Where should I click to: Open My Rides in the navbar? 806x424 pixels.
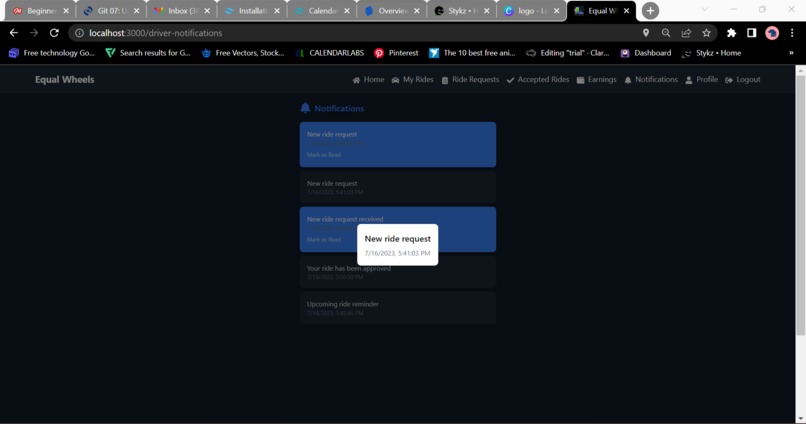pyautogui.click(x=413, y=80)
